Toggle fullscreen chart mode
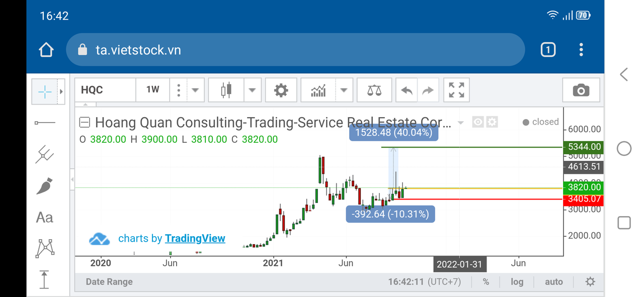 [x=456, y=90]
